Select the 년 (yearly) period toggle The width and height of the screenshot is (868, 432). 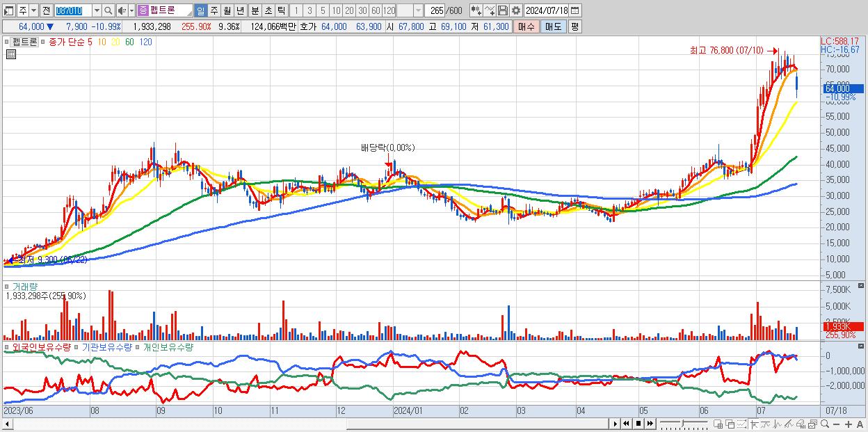tap(240, 10)
